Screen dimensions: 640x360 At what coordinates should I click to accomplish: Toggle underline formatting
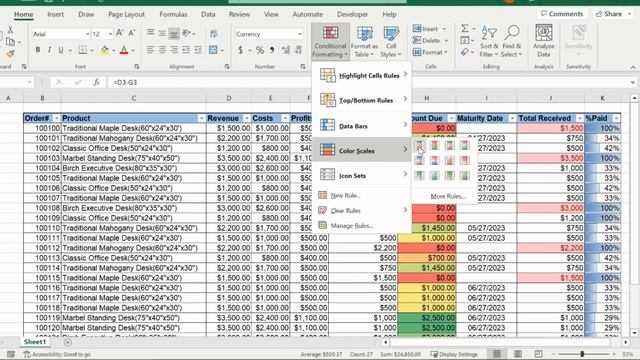(x=61, y=50)
